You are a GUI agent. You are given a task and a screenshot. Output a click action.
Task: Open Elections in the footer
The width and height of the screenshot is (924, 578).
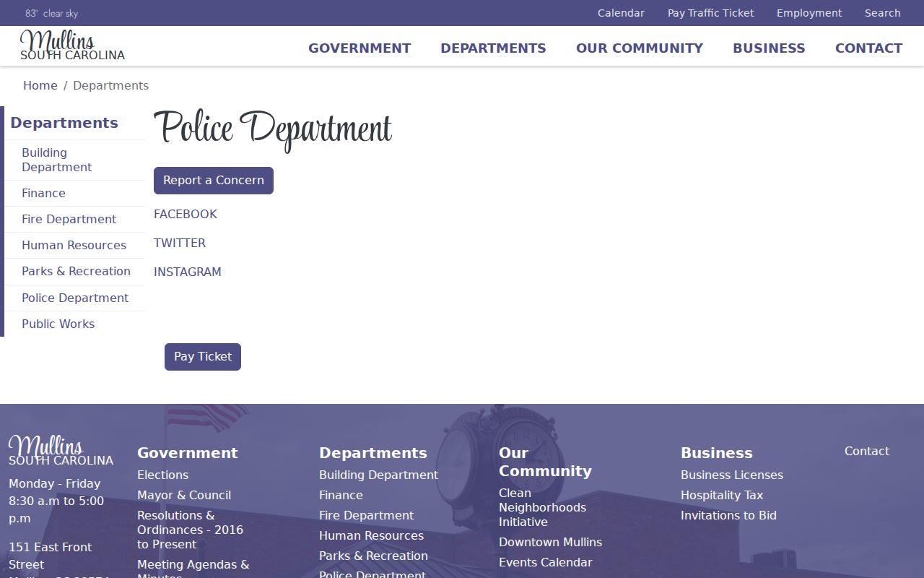(163, 475)
